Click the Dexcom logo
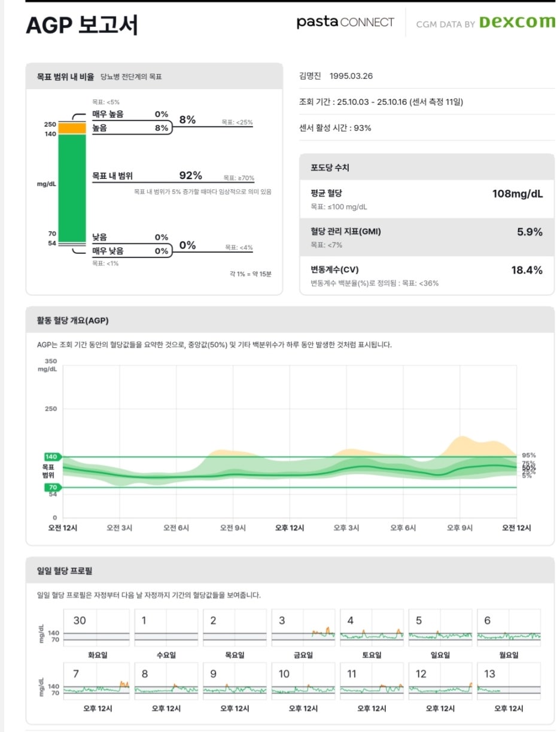 click(x=517, y=22)
